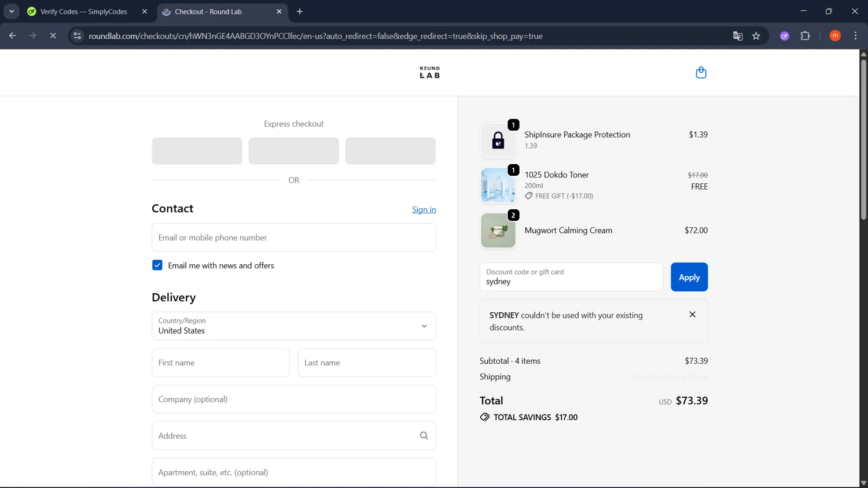Click the TOTAL SAVINGS $17.00 text
The height and width of the screenshot is (488, 868).
(x=535, y=417)
